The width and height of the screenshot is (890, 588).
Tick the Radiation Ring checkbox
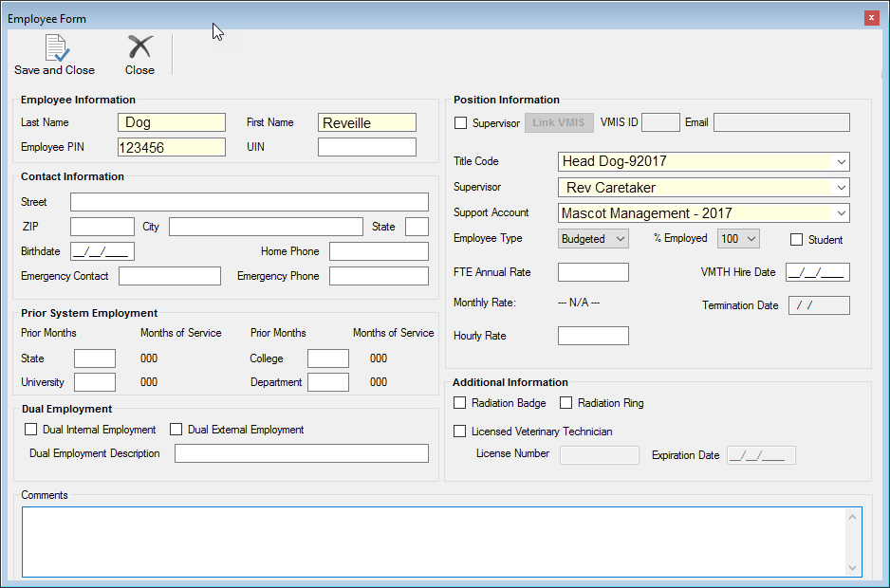click(x=566, y=403)
